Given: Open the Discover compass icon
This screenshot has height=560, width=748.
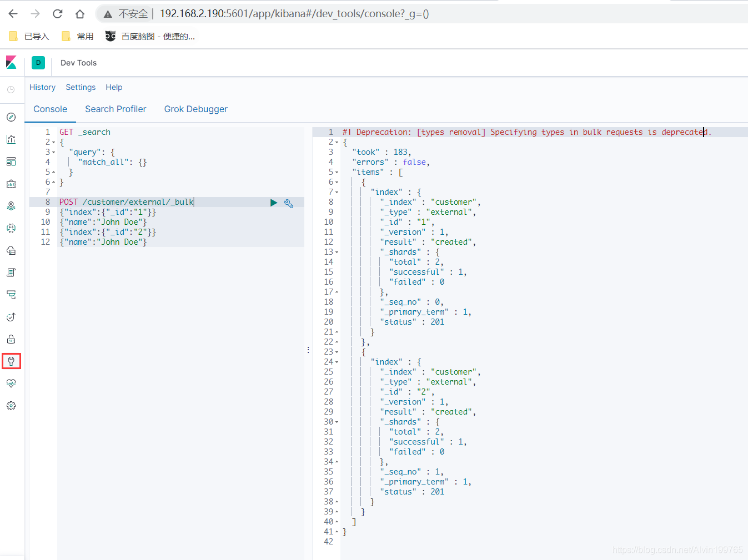Looking at the screenshot, I should [11, 117].
